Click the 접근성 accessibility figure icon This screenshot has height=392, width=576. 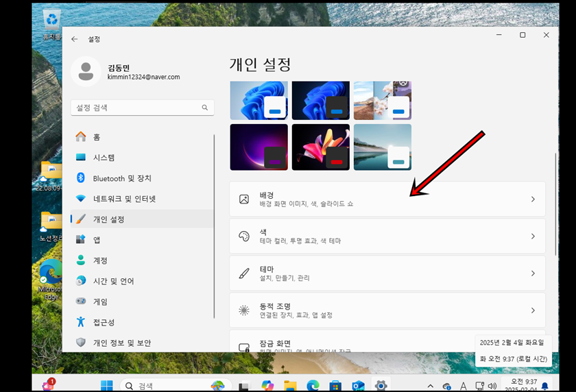pos(81,322)
